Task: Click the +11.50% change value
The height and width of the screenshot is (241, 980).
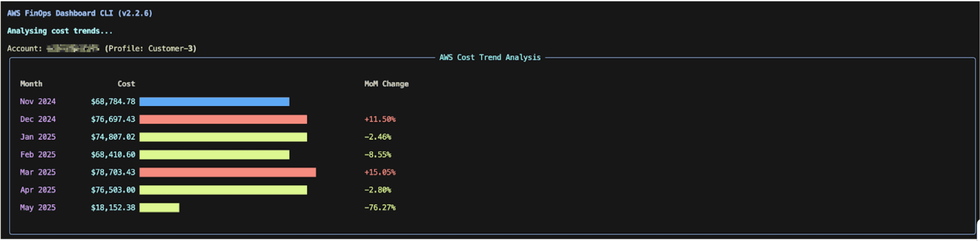Action: point(380,119)
